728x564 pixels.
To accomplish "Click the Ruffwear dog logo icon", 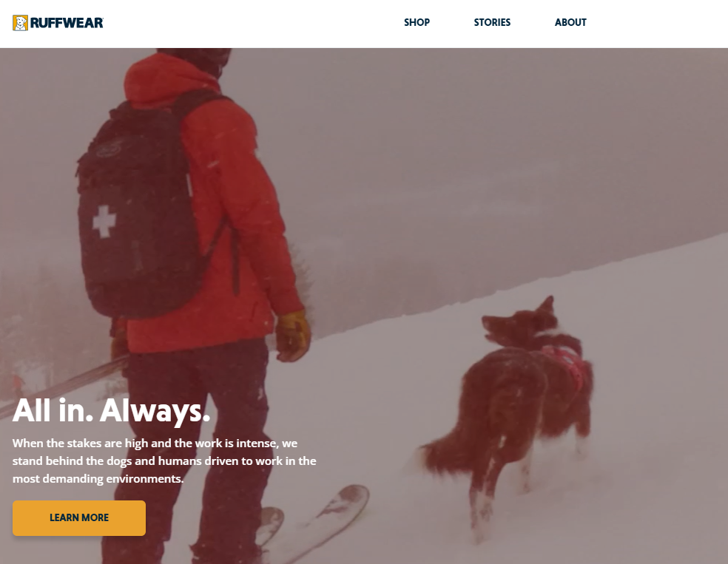I will [20, 23].
